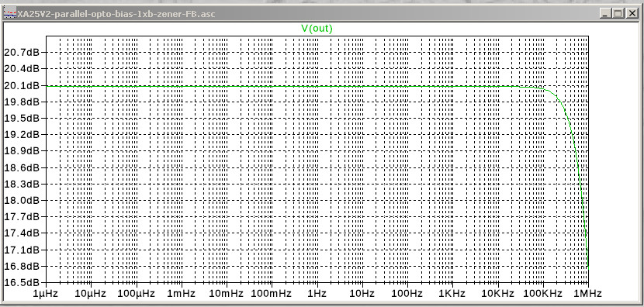Click the V(out) trace label
The height and width of the screenshot is (307, 644).
(x=317, y=29)
